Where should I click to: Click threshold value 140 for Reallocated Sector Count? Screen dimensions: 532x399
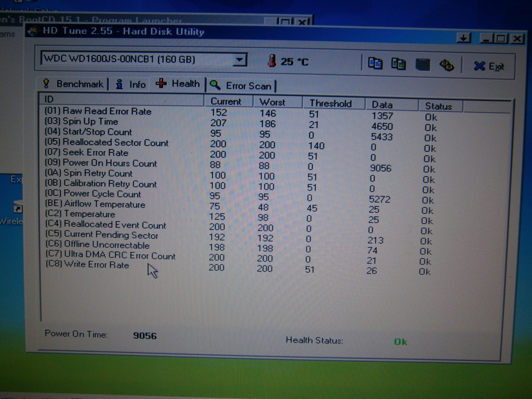[316, 145]
